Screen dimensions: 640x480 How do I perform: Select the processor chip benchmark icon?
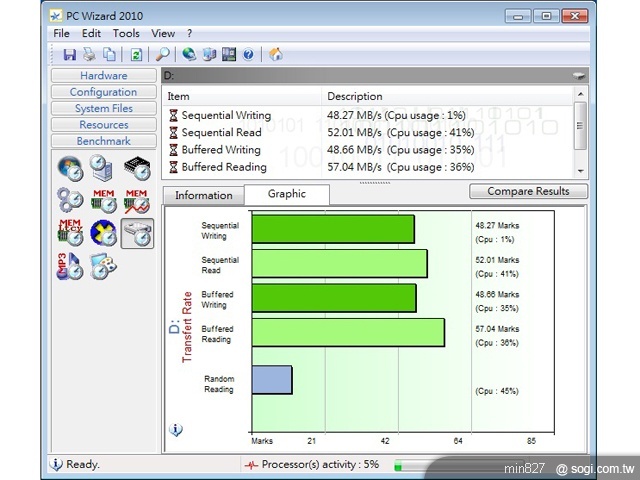137,168
